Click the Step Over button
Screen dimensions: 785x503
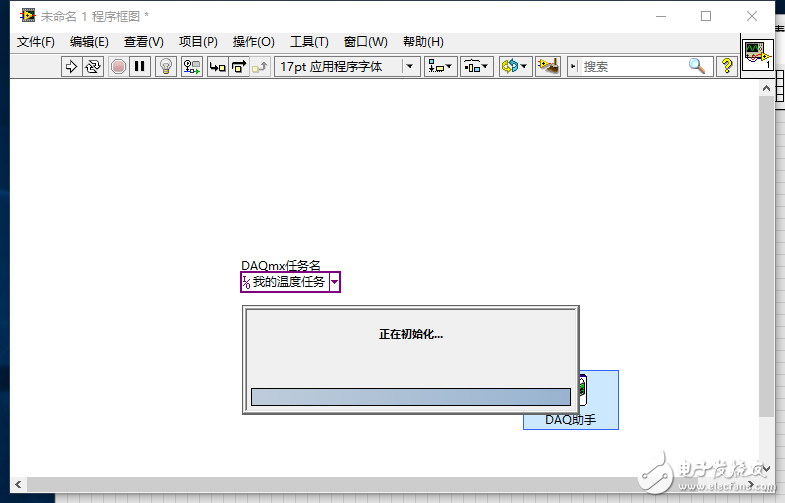point(239,67)
